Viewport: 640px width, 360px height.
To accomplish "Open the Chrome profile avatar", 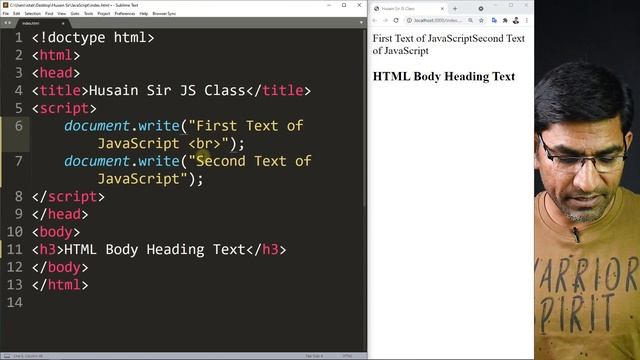I will [516, 20].
